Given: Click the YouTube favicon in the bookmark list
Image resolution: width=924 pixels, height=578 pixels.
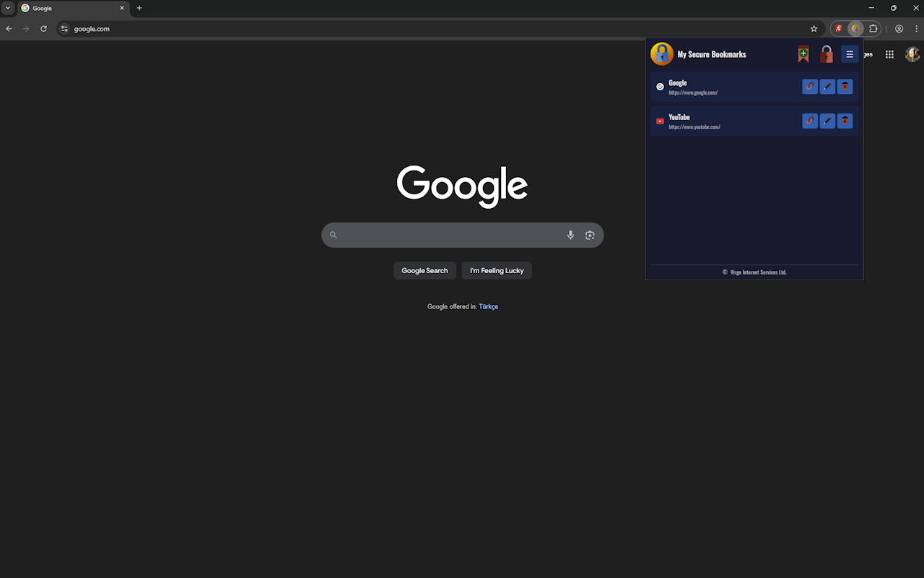Looking at the screenshot, I should pos(660,121).
